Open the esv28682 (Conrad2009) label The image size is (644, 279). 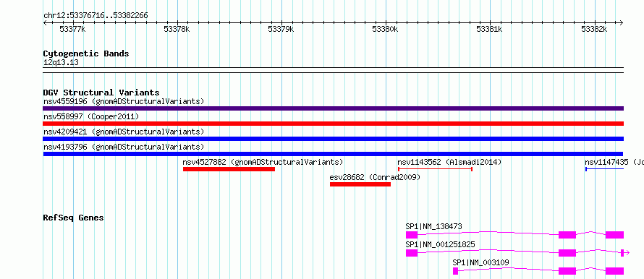pyautogui.click(x=375, y=177)
